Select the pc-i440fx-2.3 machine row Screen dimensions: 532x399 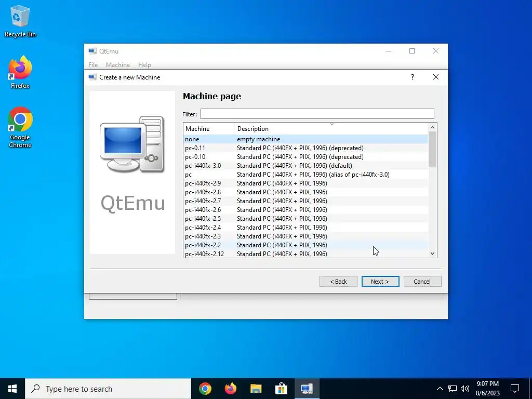pos(305,236)
